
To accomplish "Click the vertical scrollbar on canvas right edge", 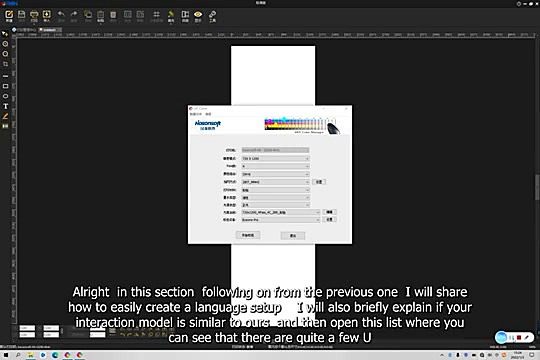I will tap(537, 186).
